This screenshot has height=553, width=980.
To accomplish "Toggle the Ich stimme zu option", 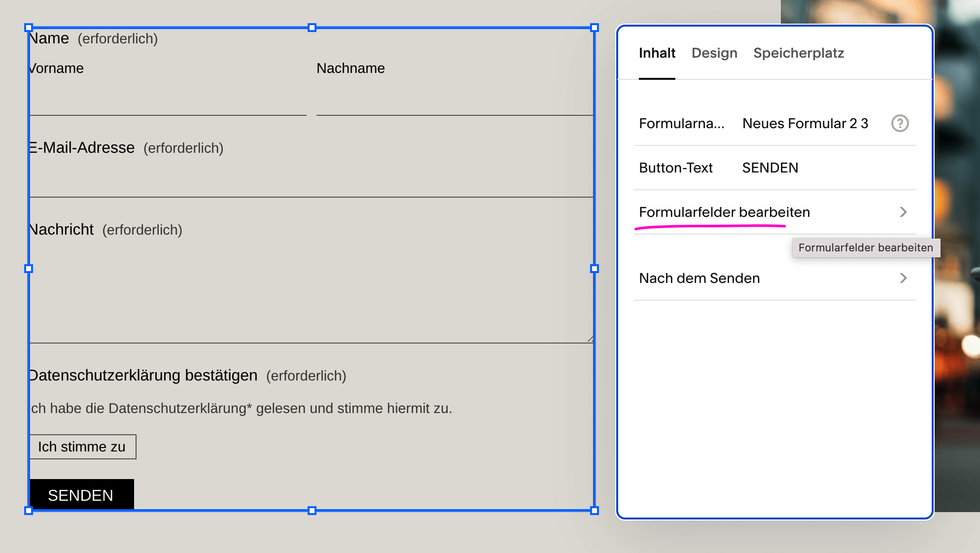I will 82,447.
